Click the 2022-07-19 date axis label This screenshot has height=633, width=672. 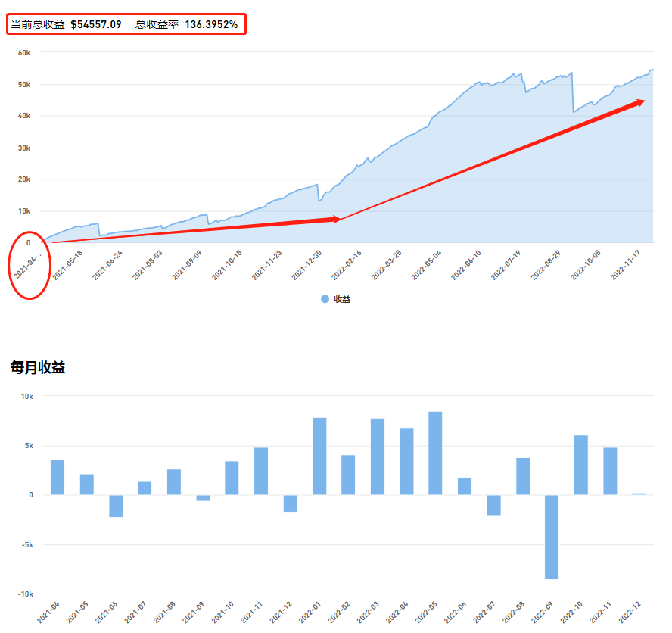tap(506, 265)
